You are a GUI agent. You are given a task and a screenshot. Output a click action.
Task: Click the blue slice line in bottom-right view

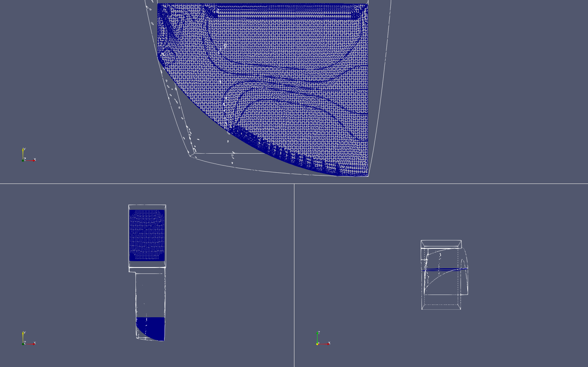[445, 269]
